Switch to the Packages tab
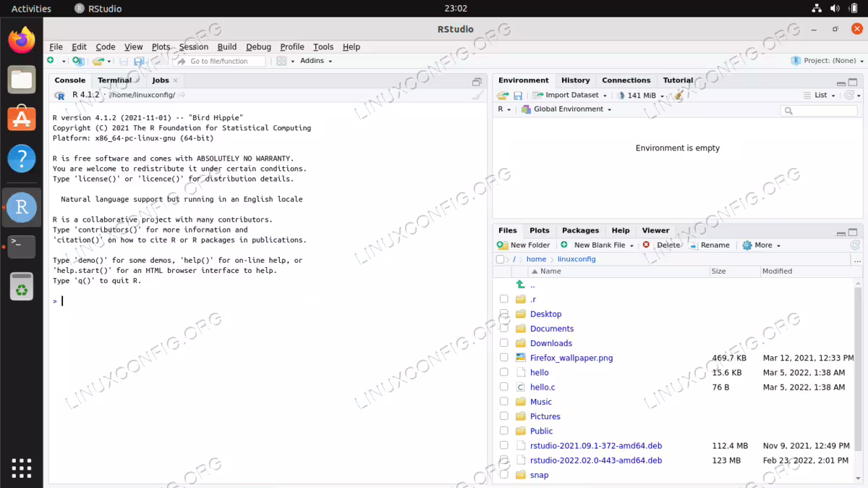 click(x=580, y=230)
